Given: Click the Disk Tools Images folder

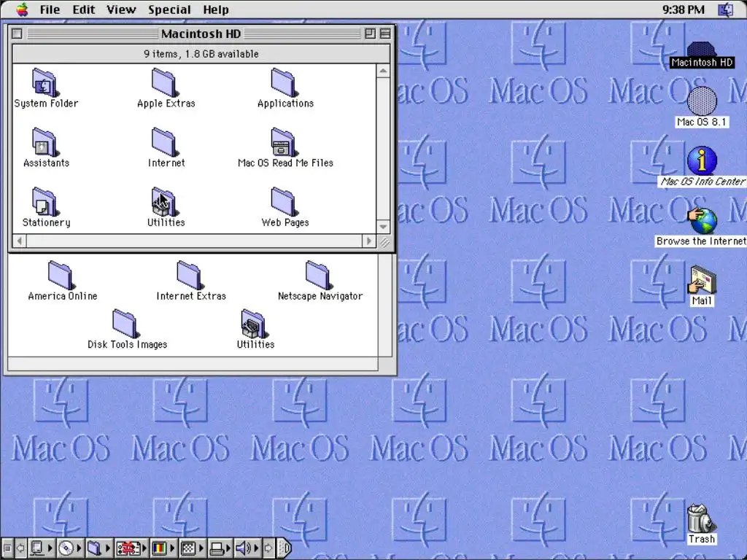Looking at the screenshot, I should (125, 324).
